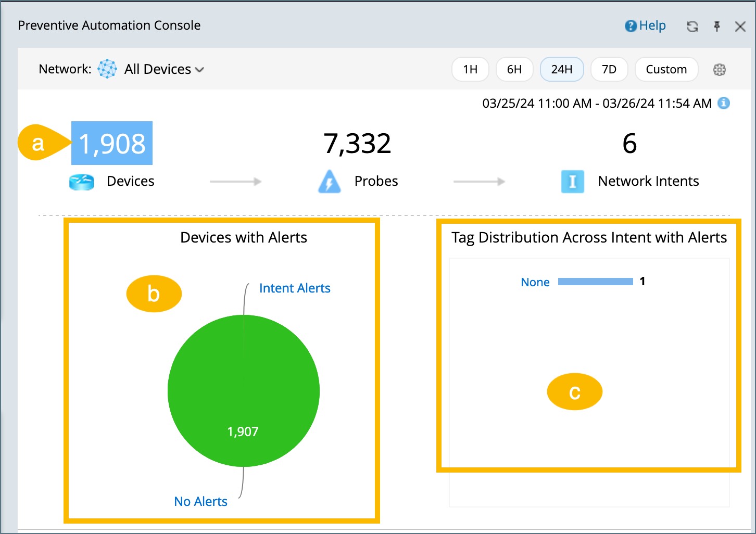Close the Preventive Automation Console

740,27
